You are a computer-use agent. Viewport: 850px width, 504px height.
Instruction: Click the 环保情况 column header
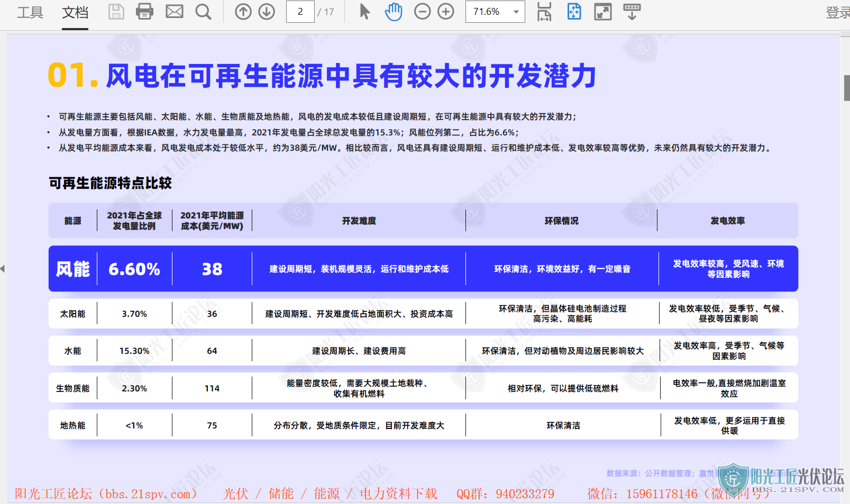[562, 221]
